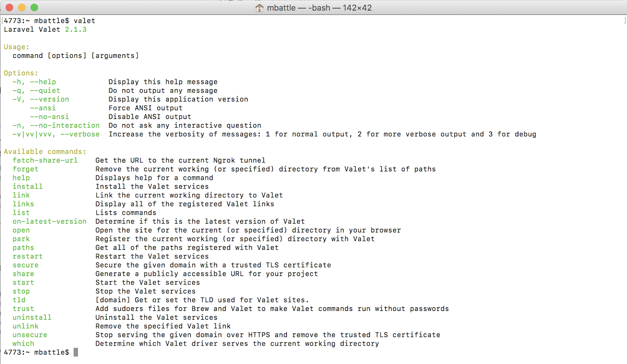Screen dimensions: 627x364
Task: Click the red close window button
Action: [x=9, y=7]
